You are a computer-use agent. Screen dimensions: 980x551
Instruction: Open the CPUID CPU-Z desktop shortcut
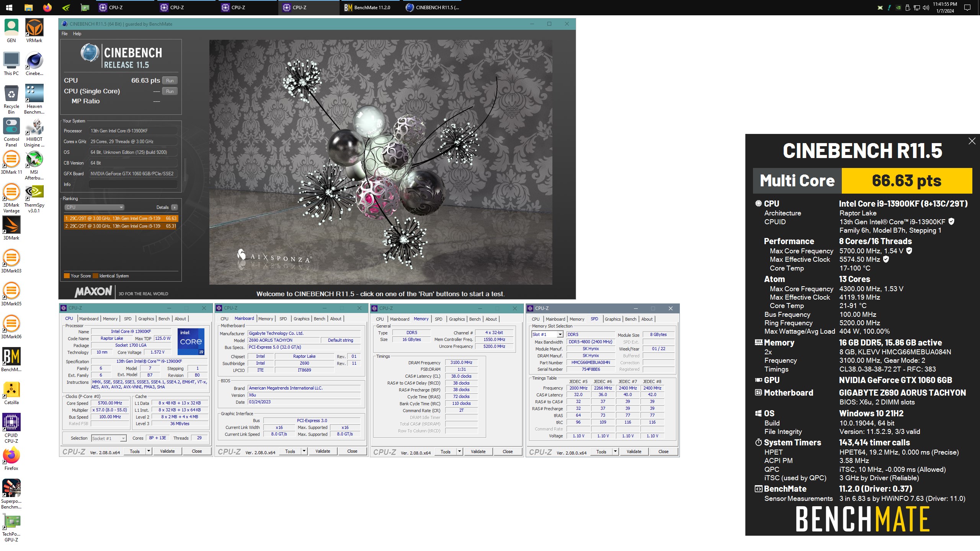[11, 429]
